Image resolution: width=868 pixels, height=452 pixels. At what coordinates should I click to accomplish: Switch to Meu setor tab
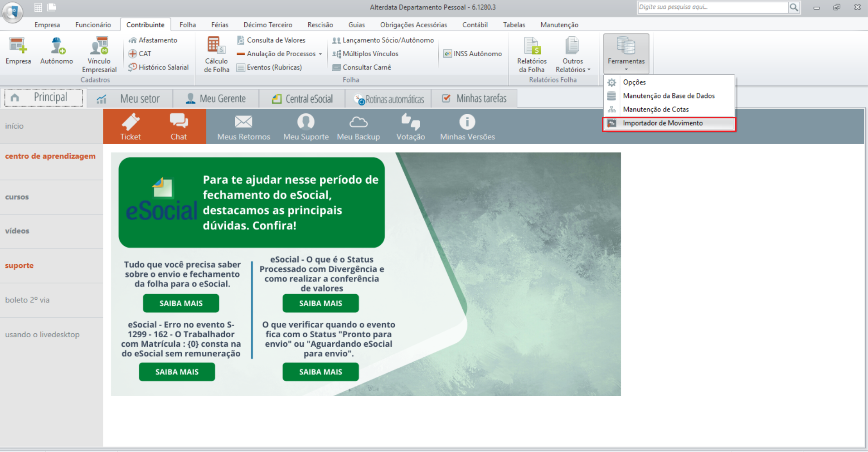pos(130,98)
